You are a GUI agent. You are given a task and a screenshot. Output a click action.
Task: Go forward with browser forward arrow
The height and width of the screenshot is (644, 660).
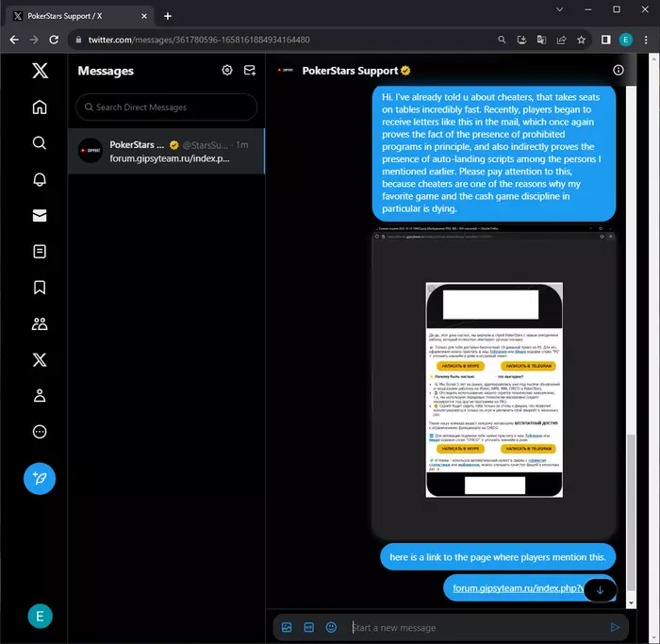pyautogui.click(x=34, y=40)
